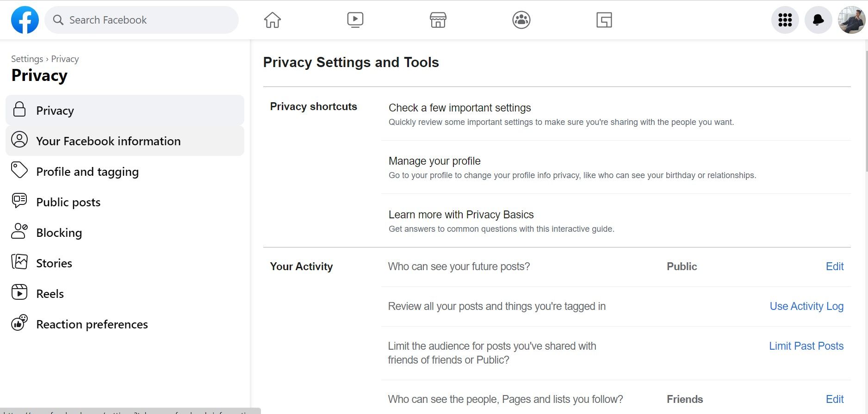The image size is (868, 414).
Task: Open the Watch video icon
Action: tap(355, 20)
